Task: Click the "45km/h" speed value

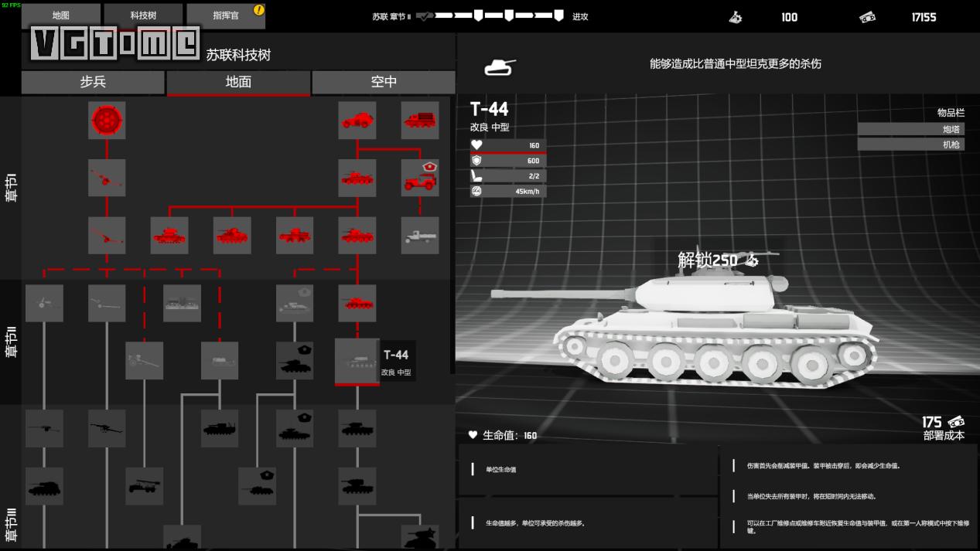Action: point(528,191)
